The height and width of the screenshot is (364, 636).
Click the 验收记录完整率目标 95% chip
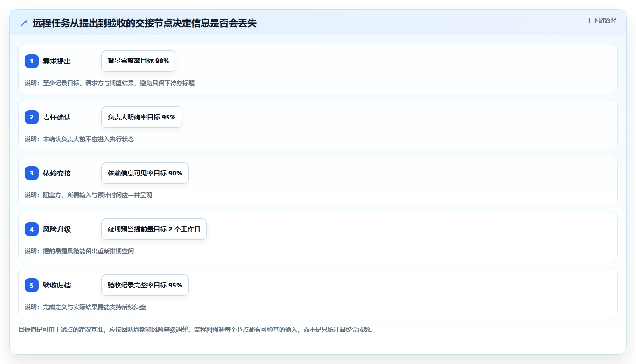tap(145, 285)
